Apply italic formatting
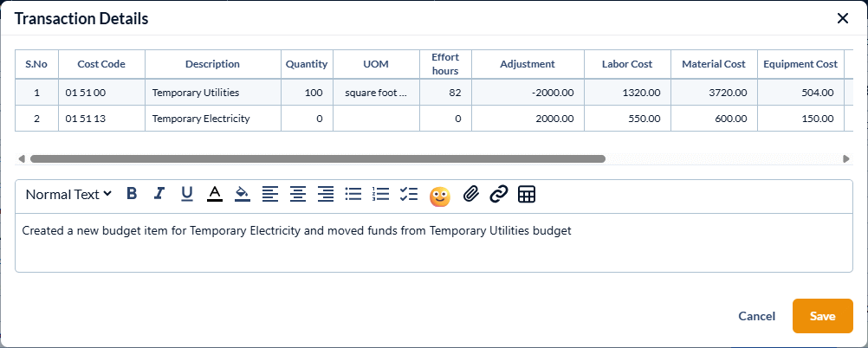 [159, 194]
